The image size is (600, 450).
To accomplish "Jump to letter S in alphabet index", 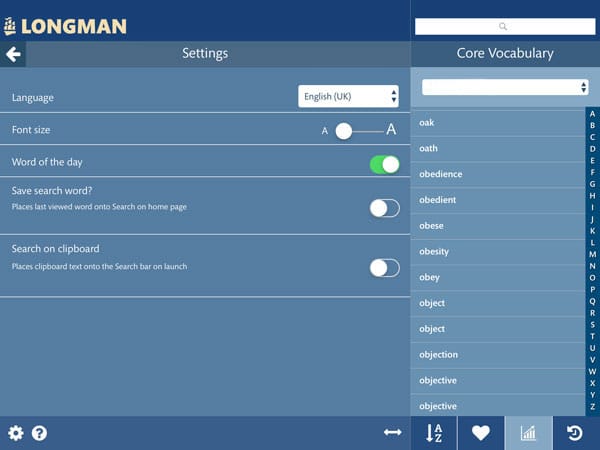I will coord(592,324).
